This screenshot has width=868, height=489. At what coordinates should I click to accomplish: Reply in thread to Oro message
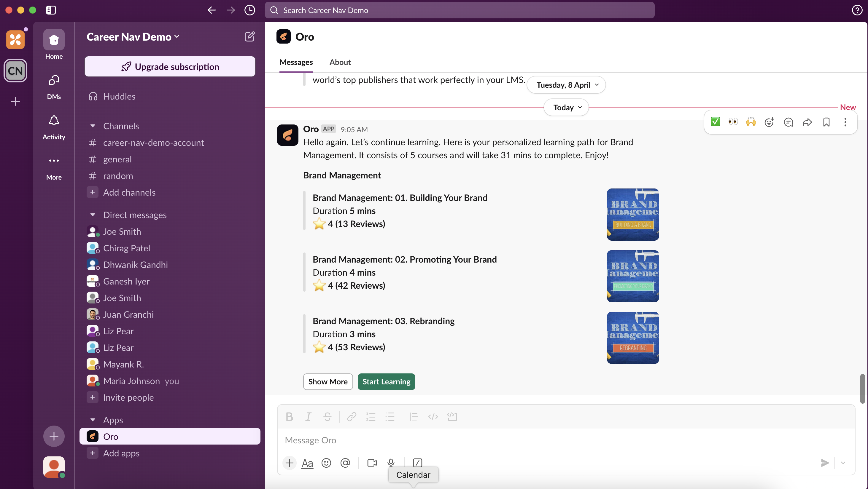click(x=788, y=122)
